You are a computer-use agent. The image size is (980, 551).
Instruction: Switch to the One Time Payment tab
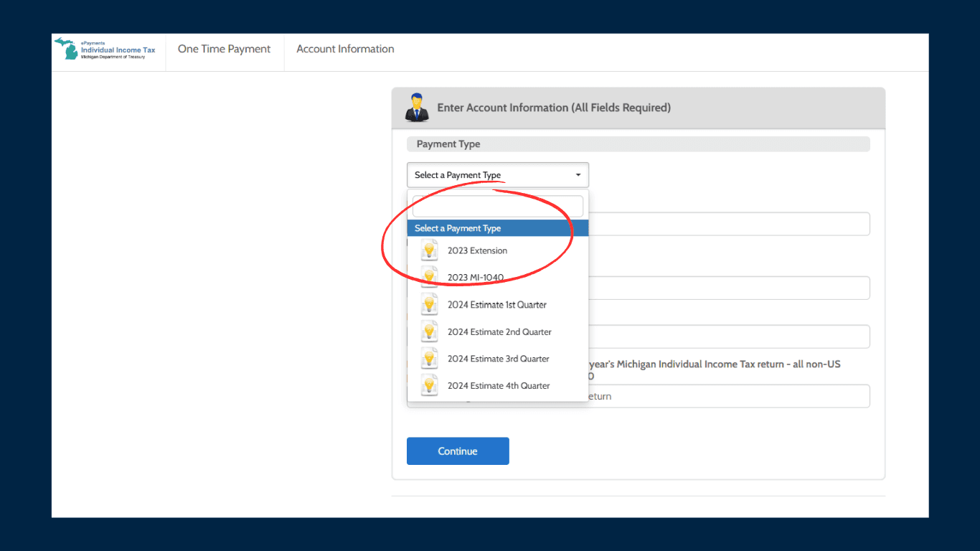click(x=225, y=50)
